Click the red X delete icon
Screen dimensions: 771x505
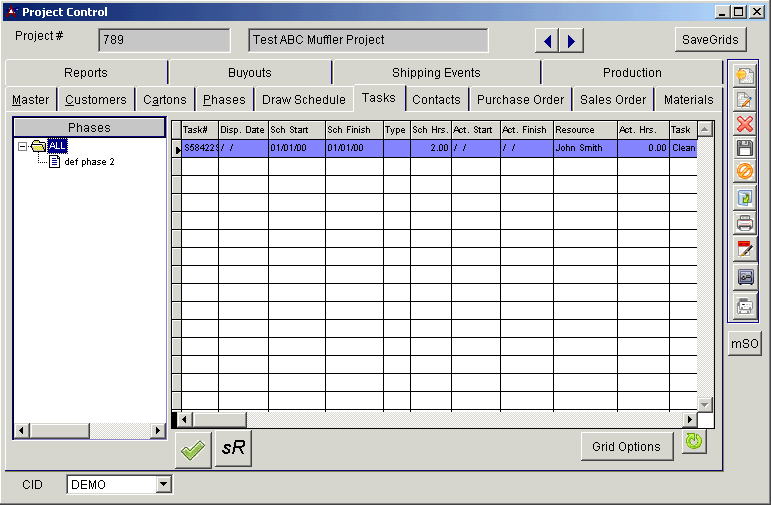pos(744,124)
